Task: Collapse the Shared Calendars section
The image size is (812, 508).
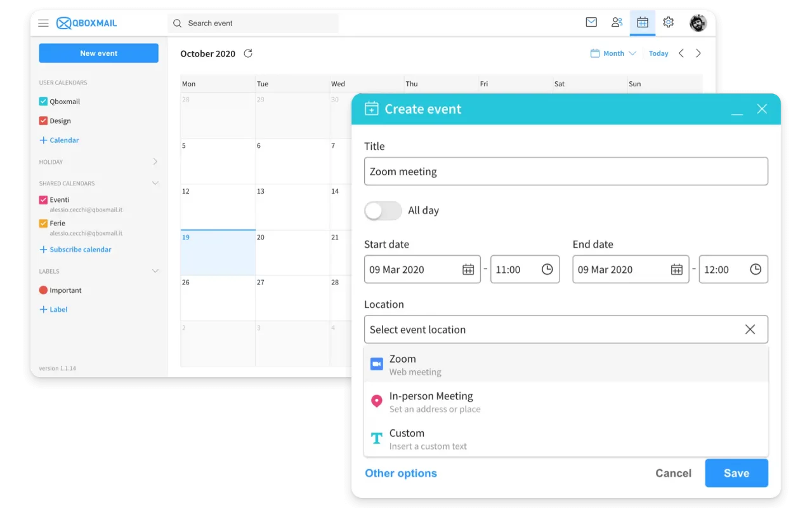Action: (x=155, y=184)
